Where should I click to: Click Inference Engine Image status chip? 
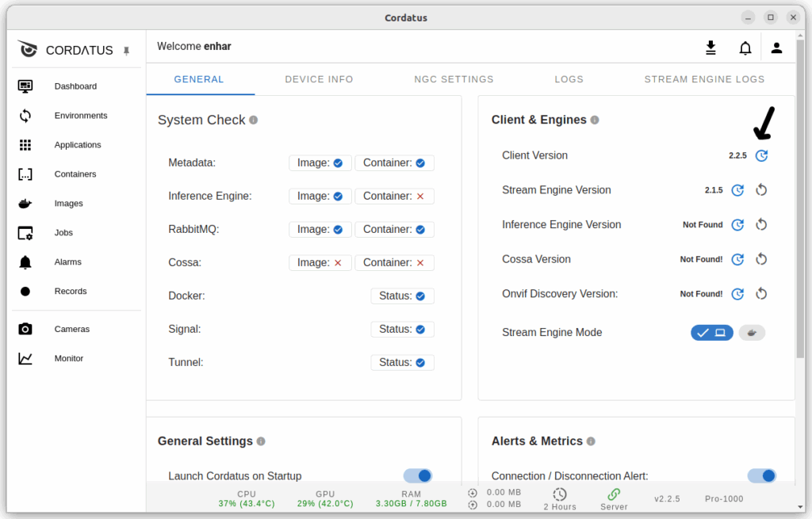320,197
